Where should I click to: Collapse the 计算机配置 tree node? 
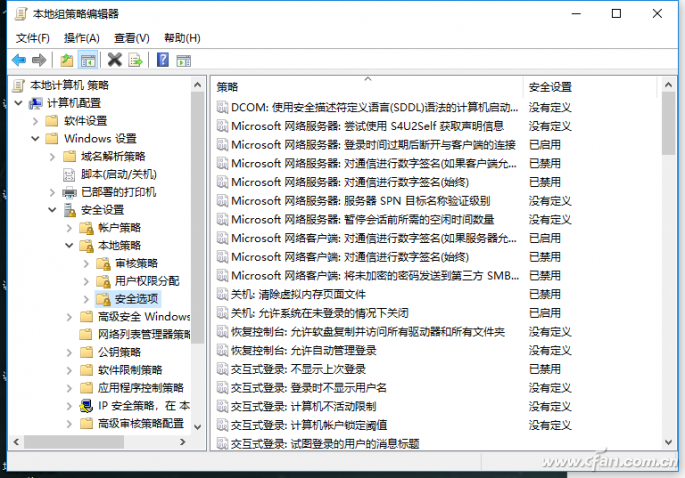[18, 103]
